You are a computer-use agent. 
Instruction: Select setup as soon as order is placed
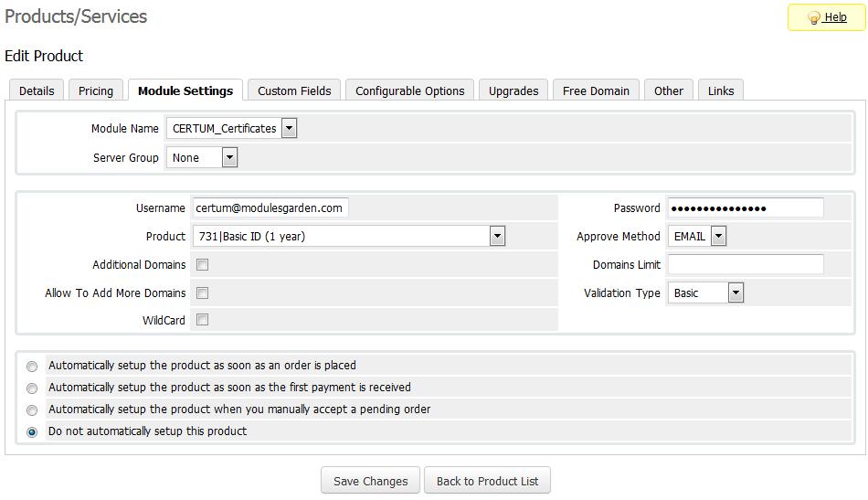click(32, 367)
